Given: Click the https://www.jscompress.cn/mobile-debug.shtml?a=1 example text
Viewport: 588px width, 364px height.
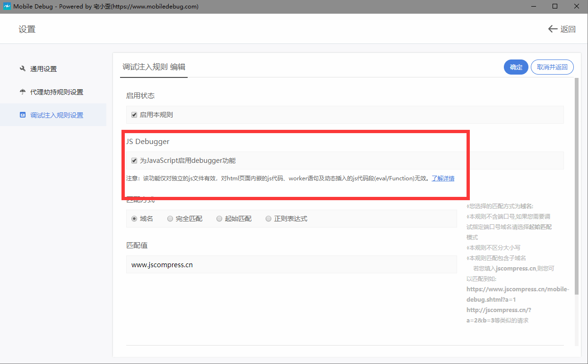Looking at the screenshot, I should point(518,294).
